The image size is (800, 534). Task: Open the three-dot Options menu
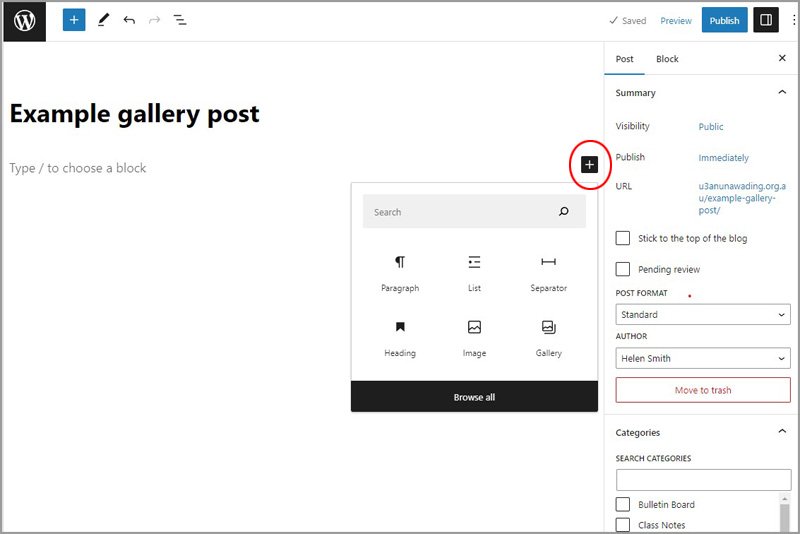pos(794,20)
